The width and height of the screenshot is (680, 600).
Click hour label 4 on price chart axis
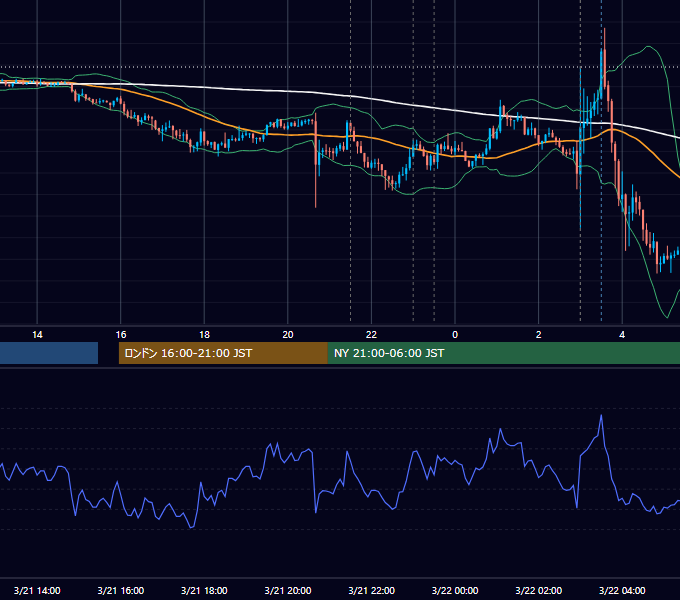pyautogui.click(x=622, y=335)
